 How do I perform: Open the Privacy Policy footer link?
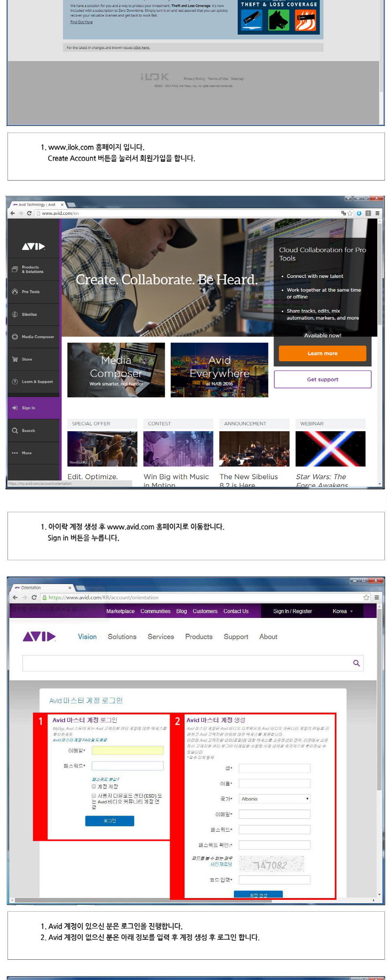(x=194, y=79)
